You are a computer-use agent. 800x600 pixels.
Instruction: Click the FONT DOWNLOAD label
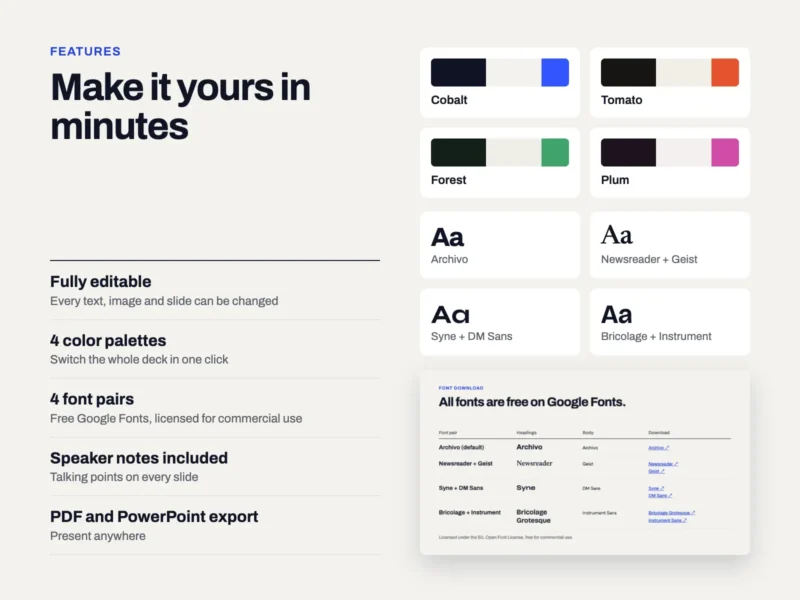point(461,388)
